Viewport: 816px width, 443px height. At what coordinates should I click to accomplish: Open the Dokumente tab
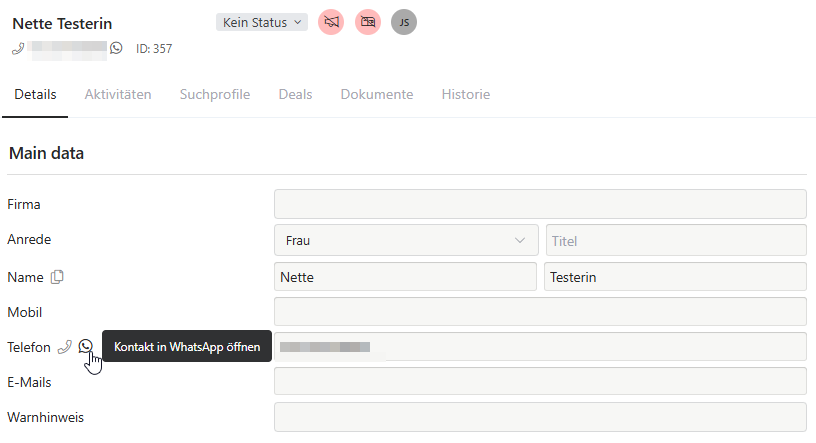coord(377,95)
